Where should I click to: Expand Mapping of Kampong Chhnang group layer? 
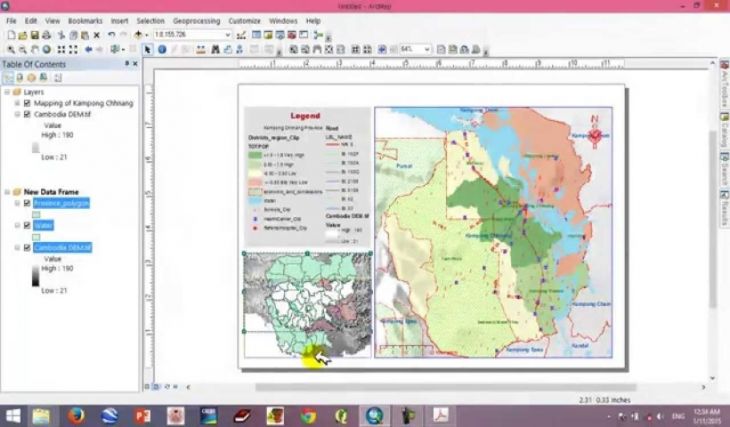coord(17,103)
